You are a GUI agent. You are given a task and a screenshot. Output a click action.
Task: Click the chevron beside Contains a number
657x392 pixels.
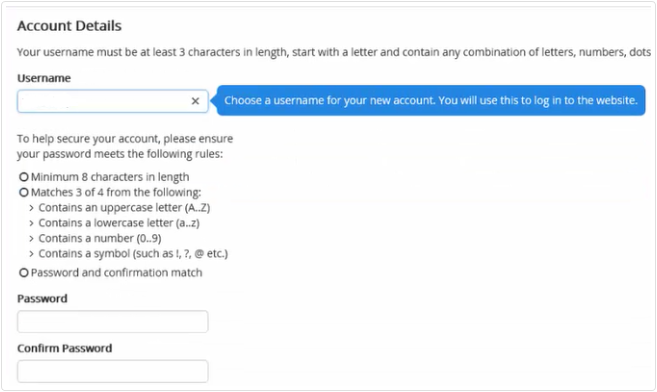(x=31, y=239)
